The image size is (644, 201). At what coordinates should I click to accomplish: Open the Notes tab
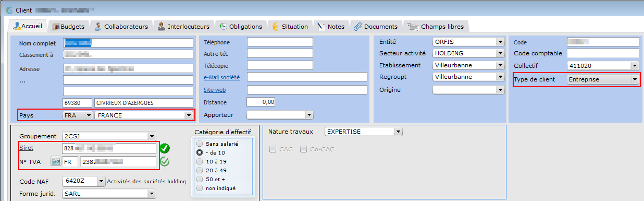pyautogui.click(x=331, y=26)
